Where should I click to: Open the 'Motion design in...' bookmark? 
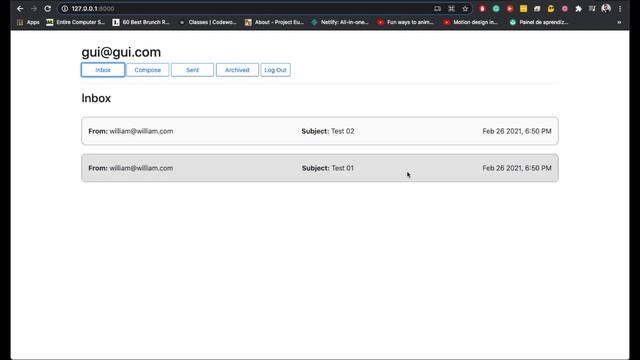click(471, 22)
